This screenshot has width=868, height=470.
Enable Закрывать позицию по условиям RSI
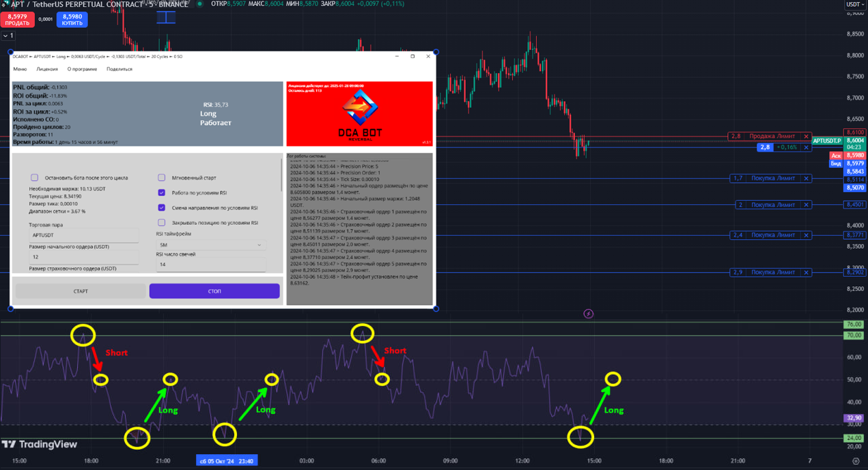(161, 223)
